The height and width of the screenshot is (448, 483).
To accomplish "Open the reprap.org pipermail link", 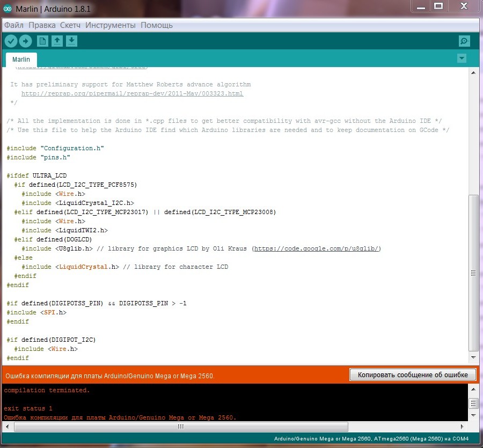I will (x=132, y=93).
